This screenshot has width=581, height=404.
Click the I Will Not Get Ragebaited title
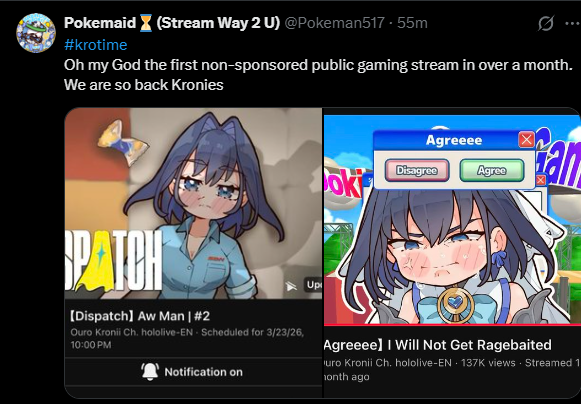coord(469,345)
